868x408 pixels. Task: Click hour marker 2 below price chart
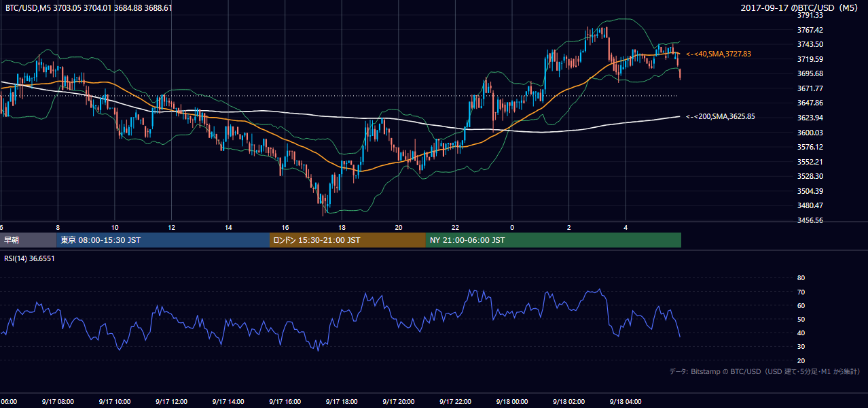[569, 228]
